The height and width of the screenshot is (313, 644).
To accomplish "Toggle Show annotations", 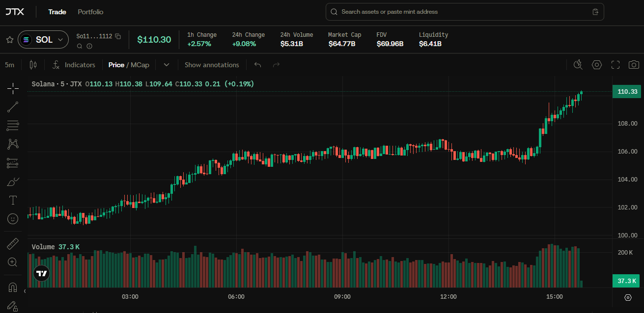I will (x=212, y=65).
